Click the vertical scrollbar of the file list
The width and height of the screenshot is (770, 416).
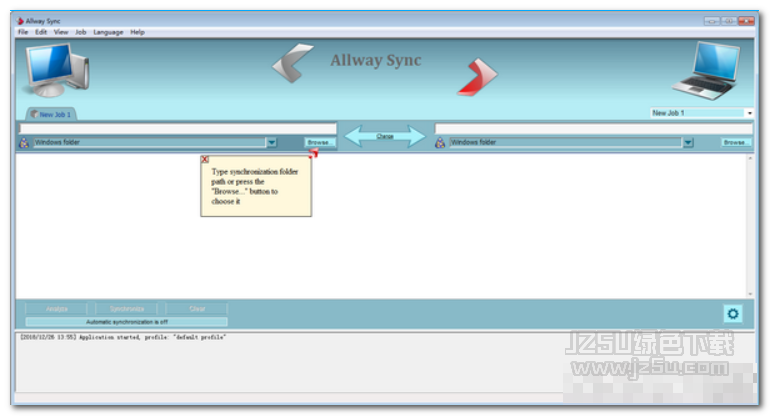[x=750, y=226]
